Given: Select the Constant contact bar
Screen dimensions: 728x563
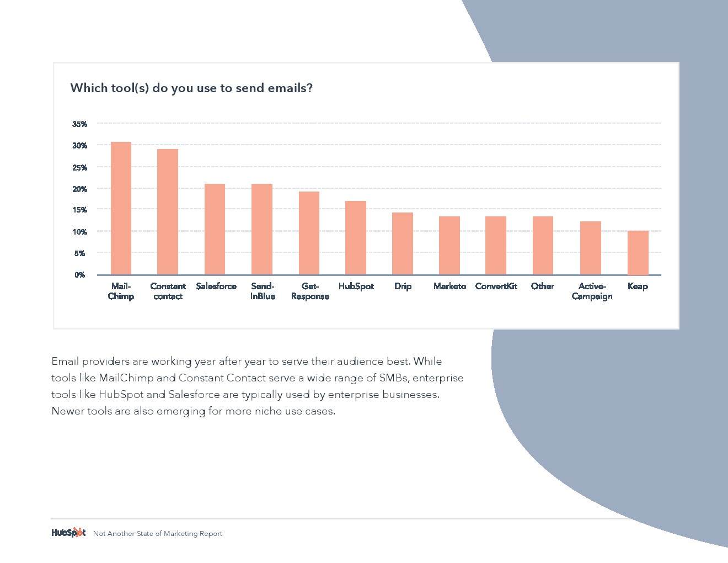Looking at the screenshot, I should coord(168,211).
